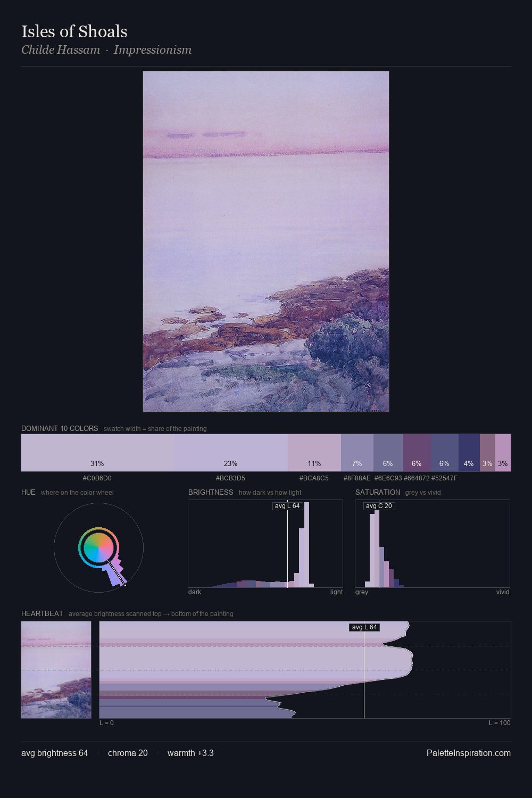This screenshot has width=532, height=798.
Task: Open the PaletteInspiration.com link
Action: pyautogui.click(x=469, y=753)
